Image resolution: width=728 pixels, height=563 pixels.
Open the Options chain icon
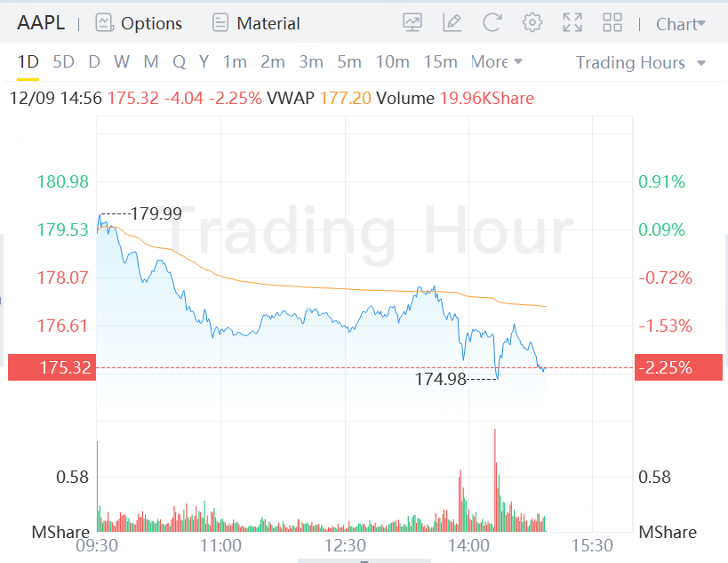click(104, 23)
